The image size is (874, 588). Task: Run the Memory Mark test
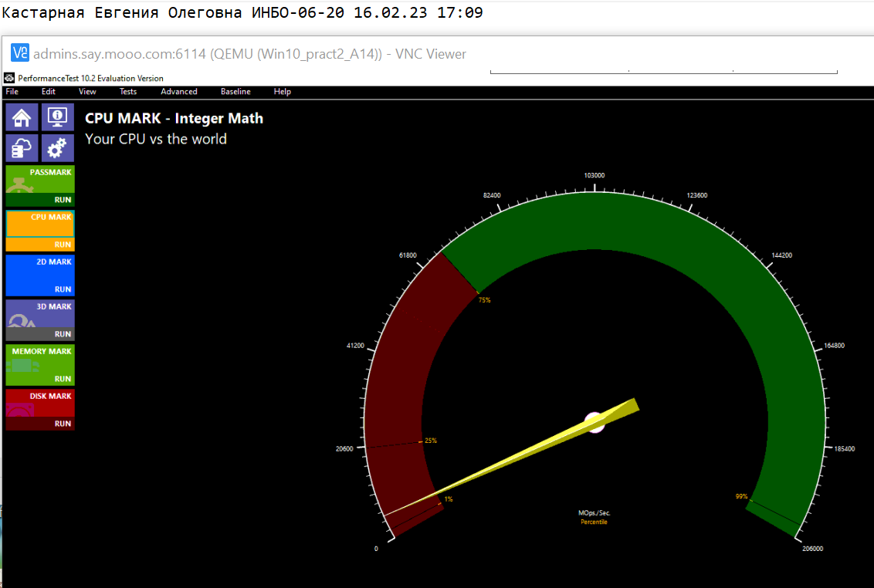point(40,378)
